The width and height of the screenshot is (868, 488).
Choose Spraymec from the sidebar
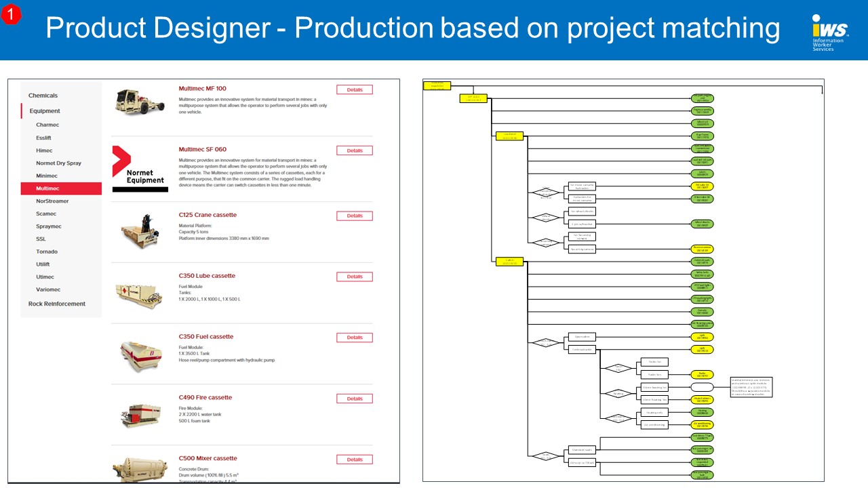pyautogui.click(x=49, y=226)
